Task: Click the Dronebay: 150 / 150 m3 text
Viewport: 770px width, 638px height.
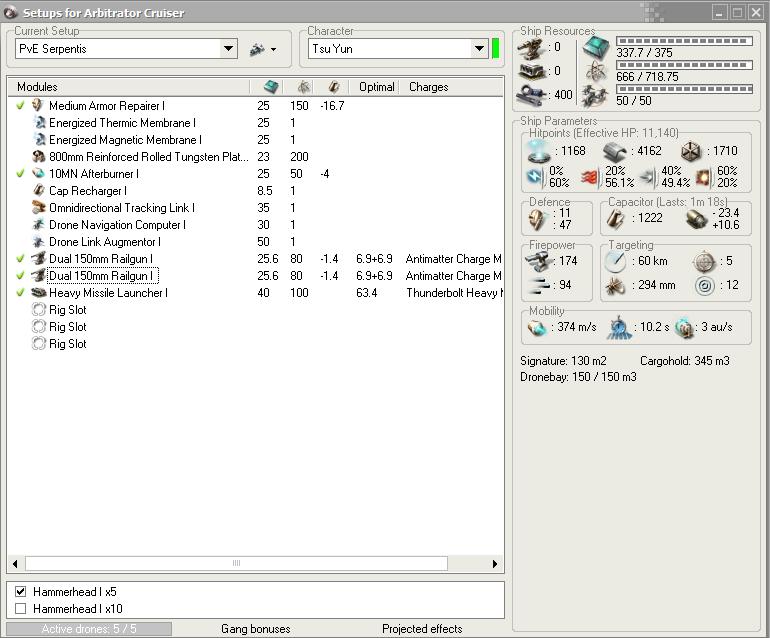Action: (578, 377)
